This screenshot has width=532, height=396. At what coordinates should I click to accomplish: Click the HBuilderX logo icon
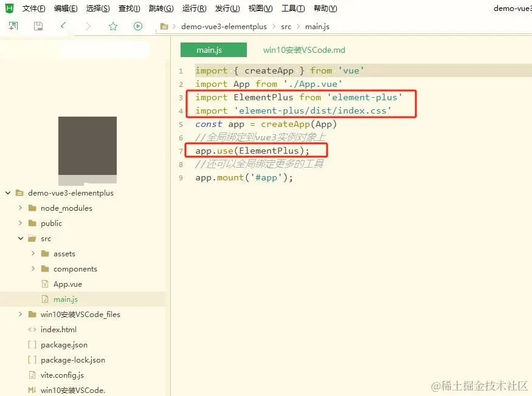point(9,8)
